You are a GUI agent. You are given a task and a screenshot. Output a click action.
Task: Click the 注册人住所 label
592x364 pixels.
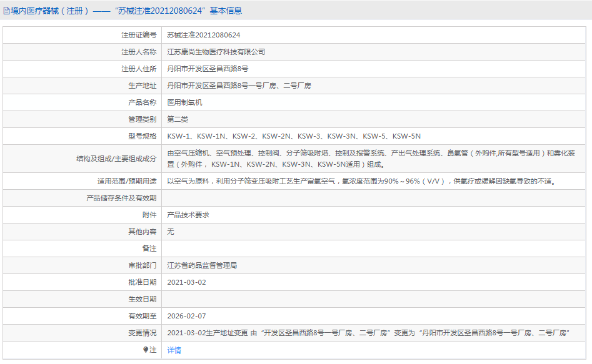pyautogui.click(x=139, y=69)
